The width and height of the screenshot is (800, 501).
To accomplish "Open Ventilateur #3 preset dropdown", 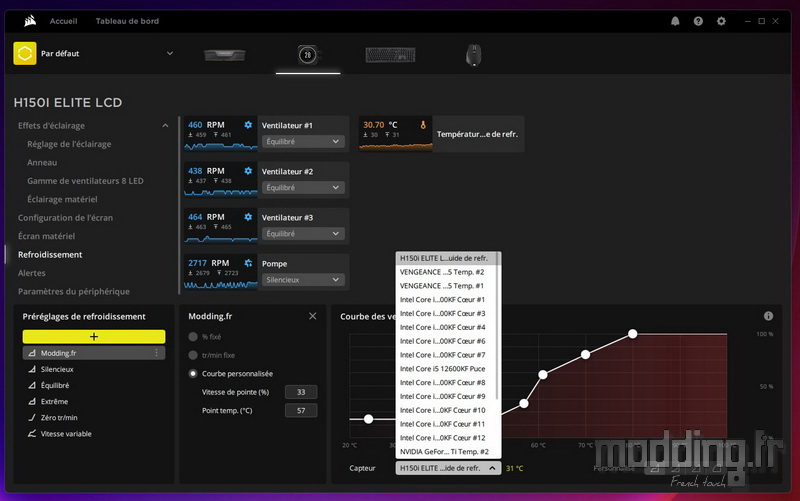I will (x=303, y=233).
